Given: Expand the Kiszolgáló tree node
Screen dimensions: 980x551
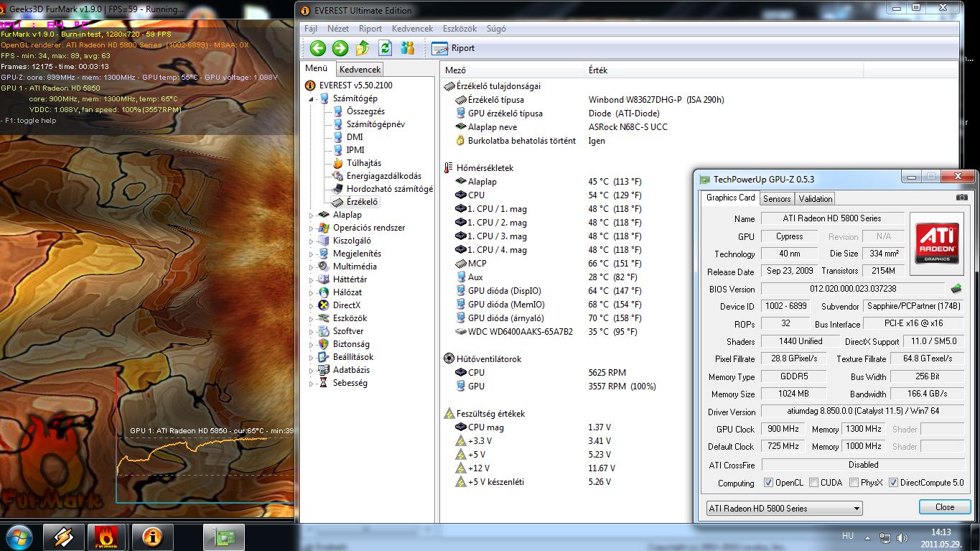Looking at the screenshot, I should [311, 241].
